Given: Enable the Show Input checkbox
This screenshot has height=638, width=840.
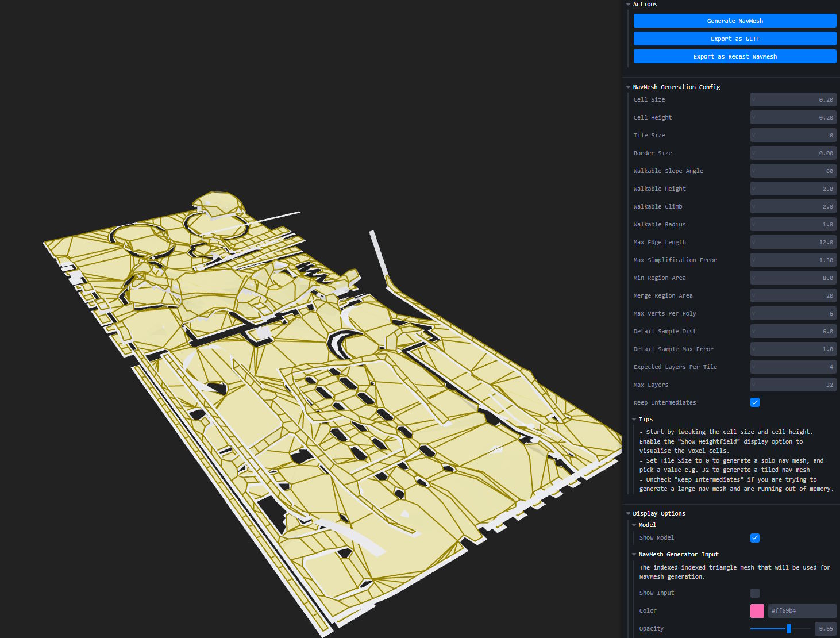Looking at the screenshot, I should coord(755,593).
